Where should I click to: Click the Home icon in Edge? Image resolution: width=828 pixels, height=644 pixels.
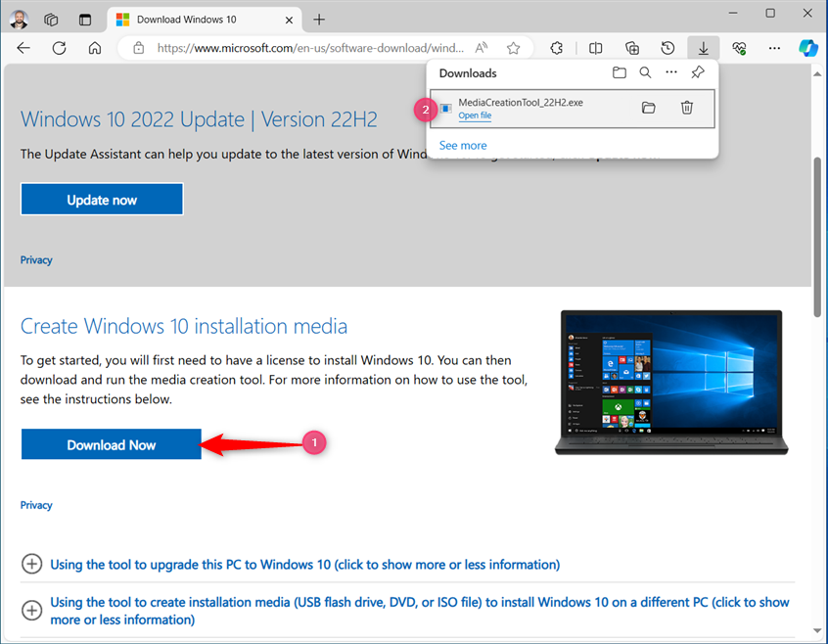(94, 48)
